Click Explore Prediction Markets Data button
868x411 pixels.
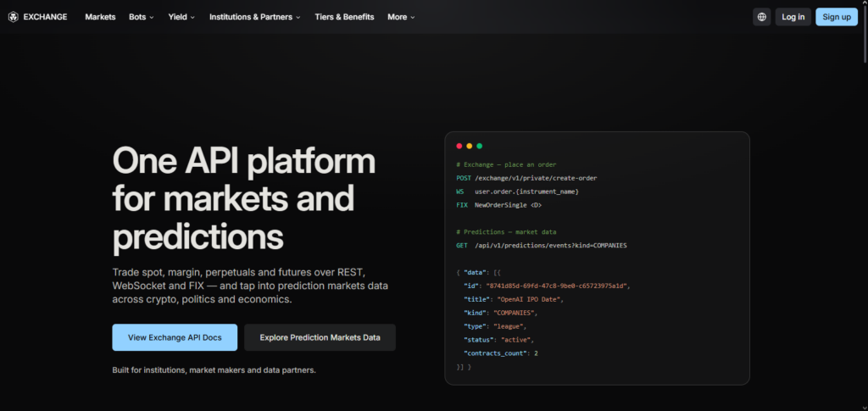(320, 337)
